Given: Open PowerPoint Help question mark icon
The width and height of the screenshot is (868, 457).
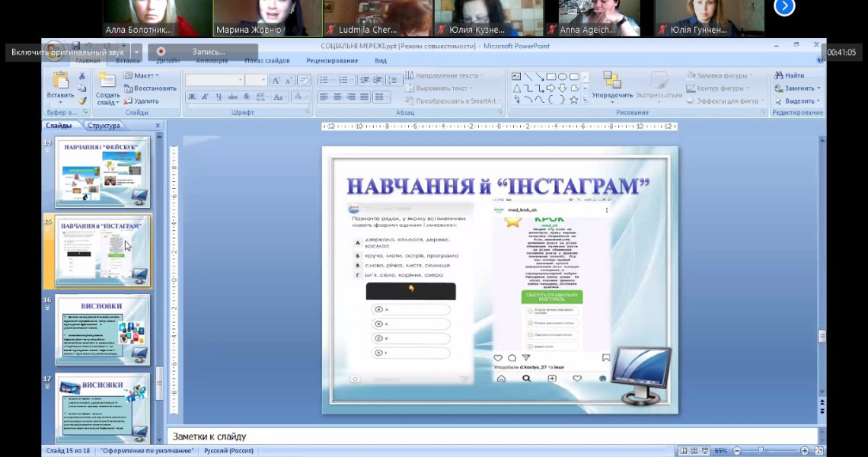Looking at the screenshot, I should (x=820, y=60).
